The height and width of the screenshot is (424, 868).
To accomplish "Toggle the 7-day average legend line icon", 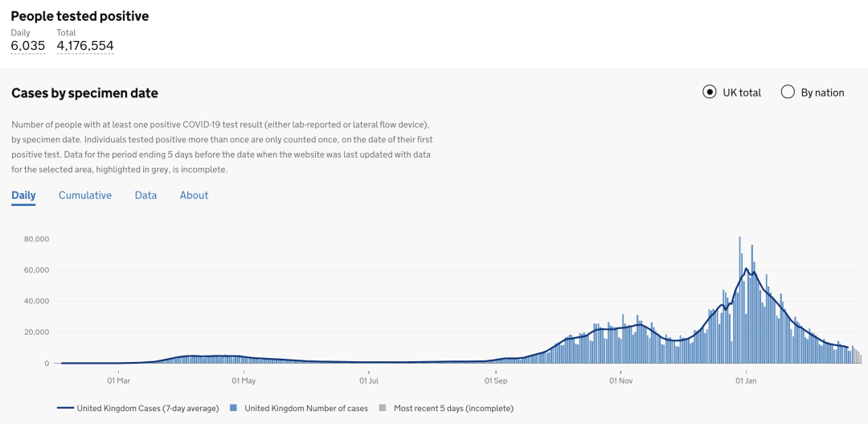I will point(65,409).
